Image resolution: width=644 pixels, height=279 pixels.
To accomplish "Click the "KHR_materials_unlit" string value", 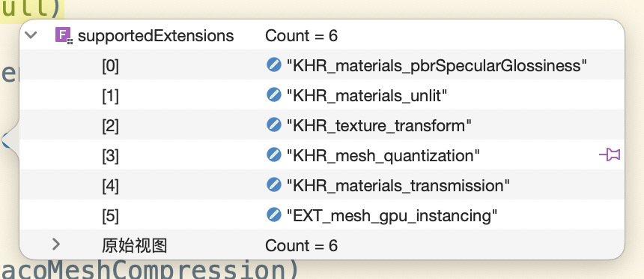I will pos(367,95).
